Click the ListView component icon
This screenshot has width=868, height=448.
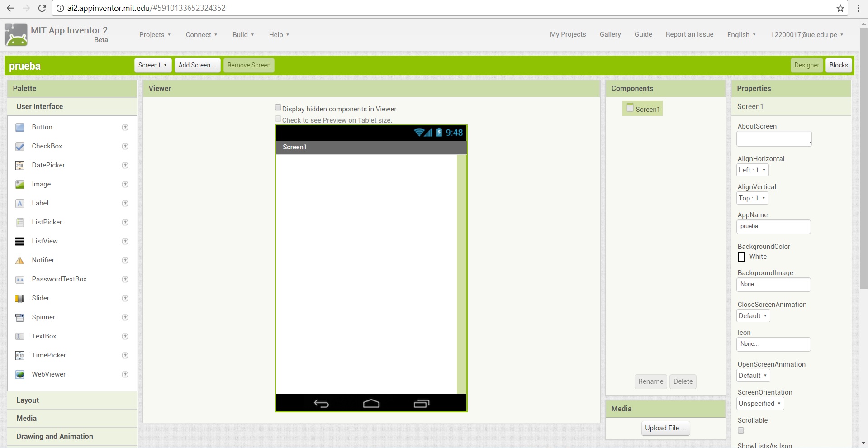20,242
